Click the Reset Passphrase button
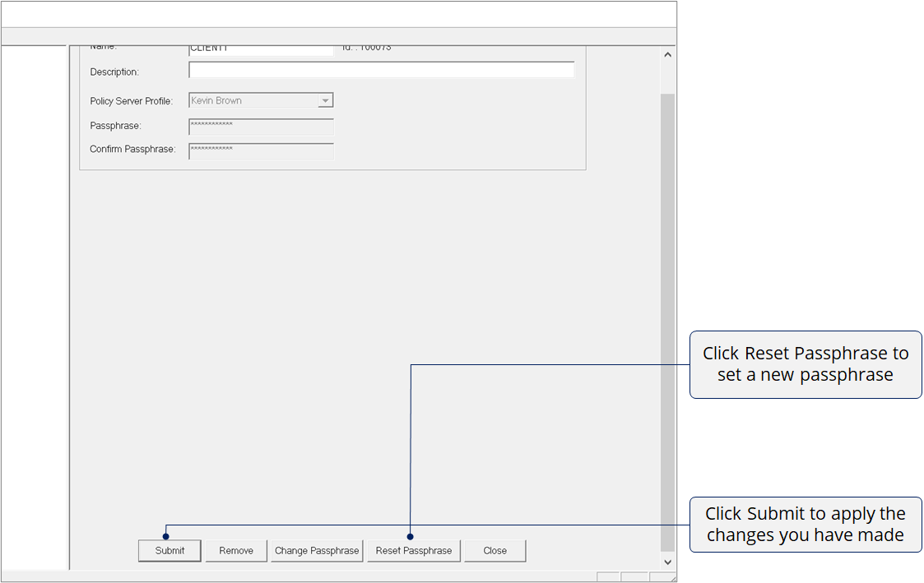924x583 pixels. (x=414, y=551)
